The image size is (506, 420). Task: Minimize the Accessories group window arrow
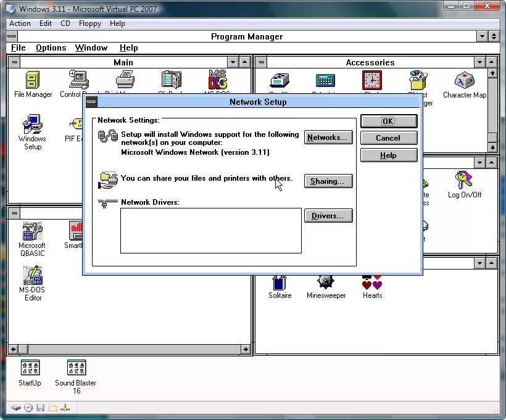pos(480,62)
